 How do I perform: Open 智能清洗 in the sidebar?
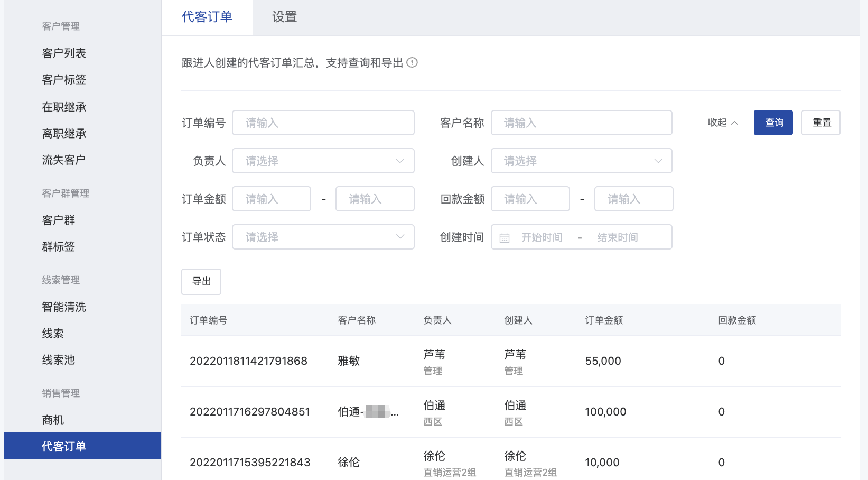point(64,307)
